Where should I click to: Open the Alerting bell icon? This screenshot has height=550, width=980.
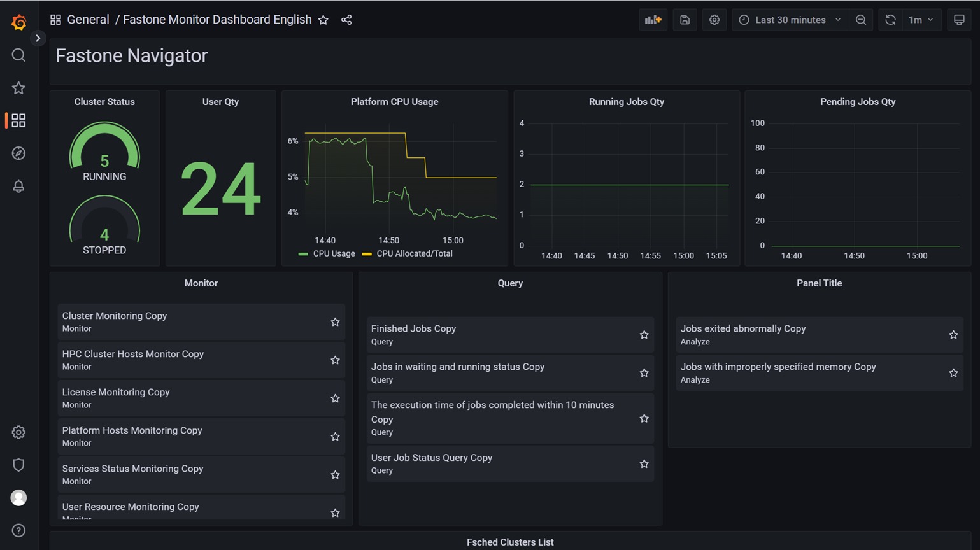click(x=18, y=187)
